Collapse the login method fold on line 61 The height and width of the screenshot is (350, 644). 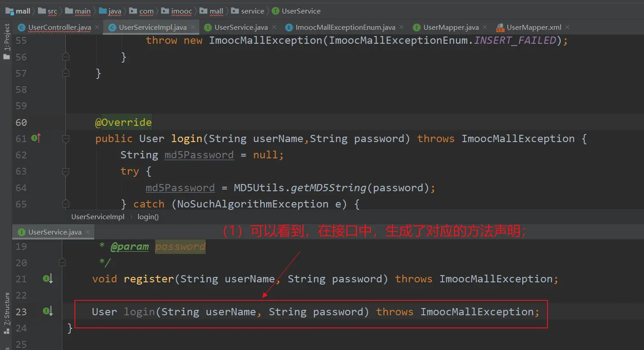click(x=66, y=138)
